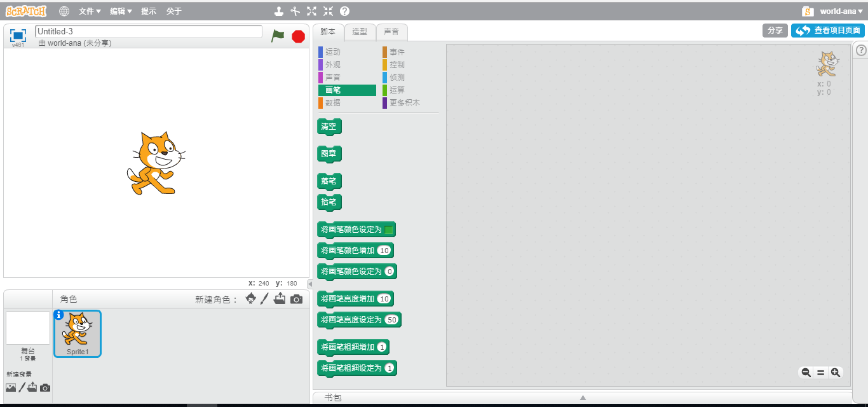The height and width of the screenshot is (407, 868).
Task: Switch to the 声音 tab
Action: coord(391,31)
